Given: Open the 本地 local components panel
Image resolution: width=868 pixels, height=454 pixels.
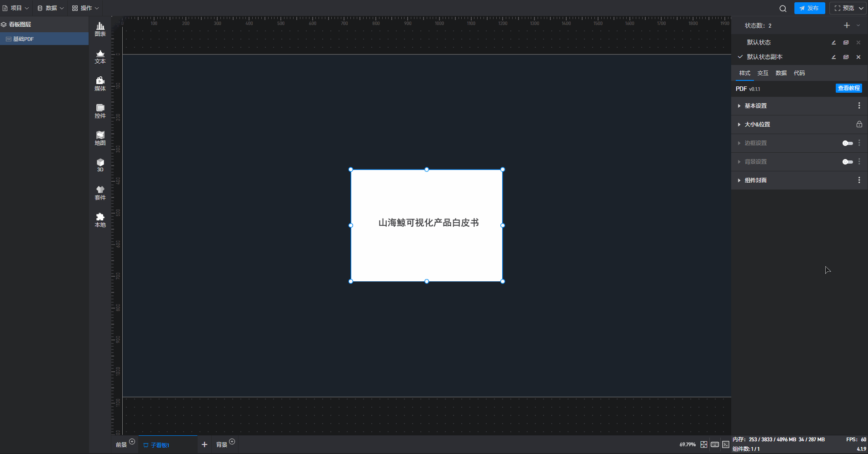Looking at the screenshot, I should coord(100,220).
